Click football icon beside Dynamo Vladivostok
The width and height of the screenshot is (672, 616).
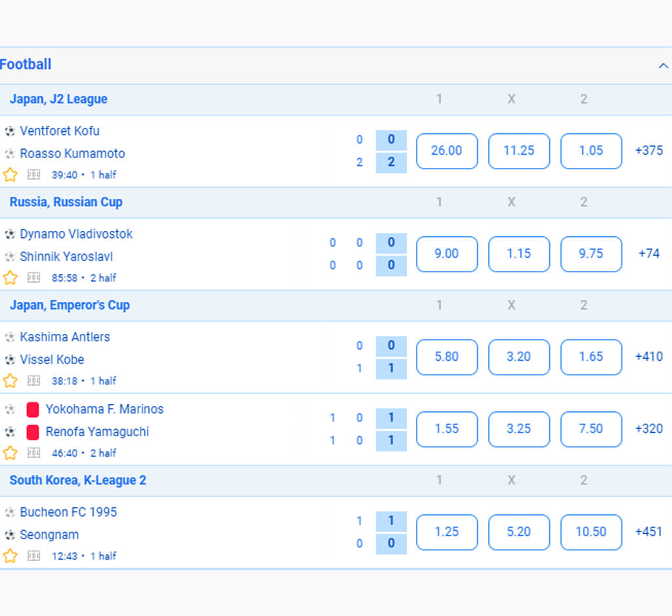point(10,234)
